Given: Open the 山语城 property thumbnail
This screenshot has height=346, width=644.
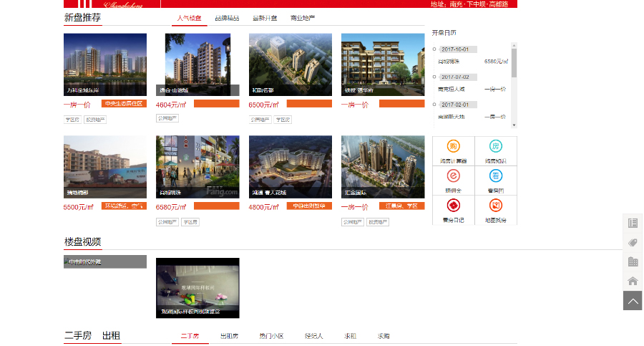Looking at the screenshot, I should pyautogui.click(x=197, y=64).
